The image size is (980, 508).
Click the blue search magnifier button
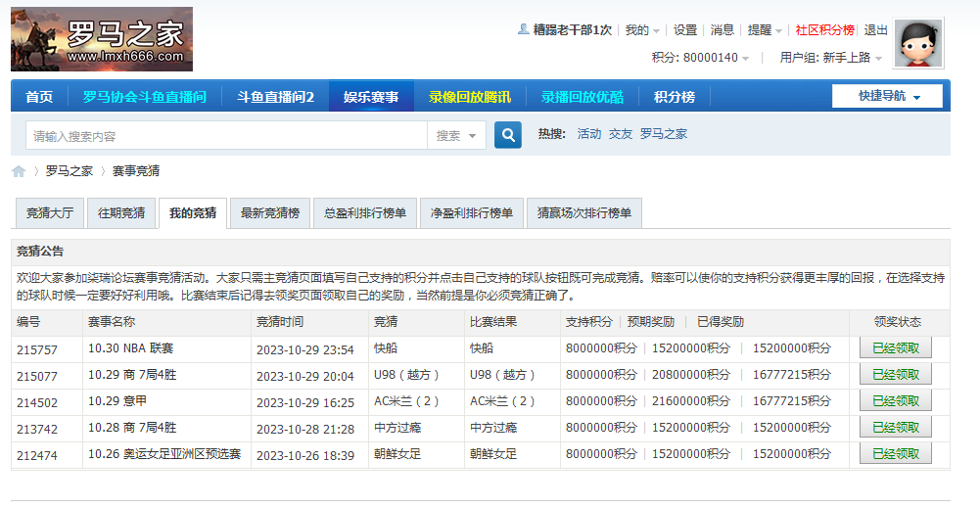[x=507, y=135]
